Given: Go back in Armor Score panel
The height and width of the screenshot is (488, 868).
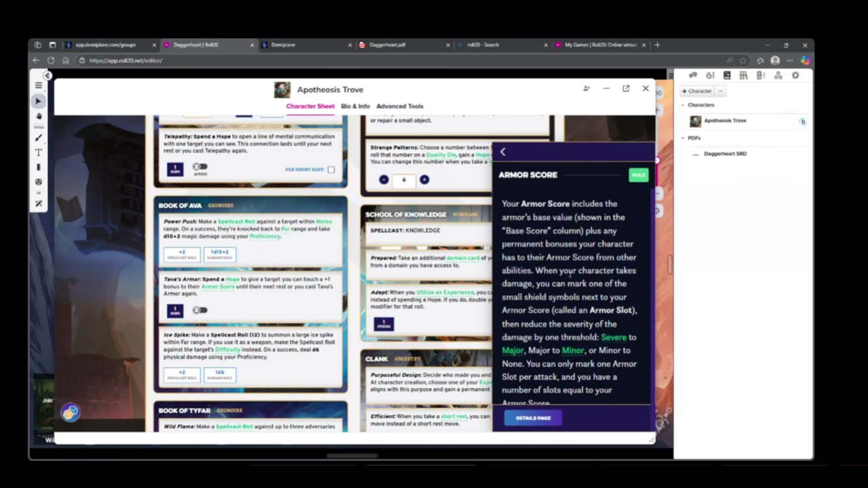Looking at the screenshot, I should point(502,152).
